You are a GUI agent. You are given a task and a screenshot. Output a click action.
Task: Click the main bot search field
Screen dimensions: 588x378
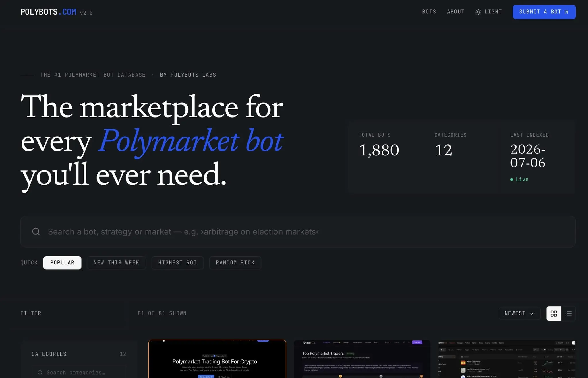pos(298,231)
